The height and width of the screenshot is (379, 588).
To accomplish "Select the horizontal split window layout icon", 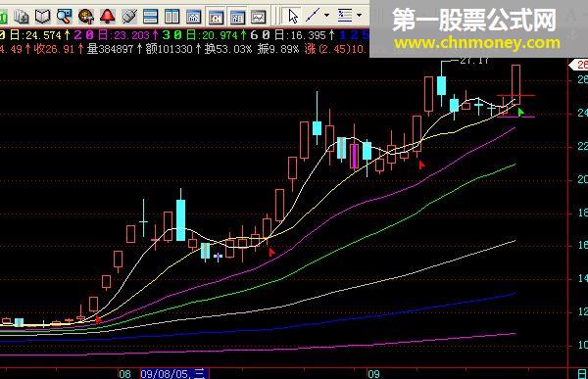I will [150, 17].
